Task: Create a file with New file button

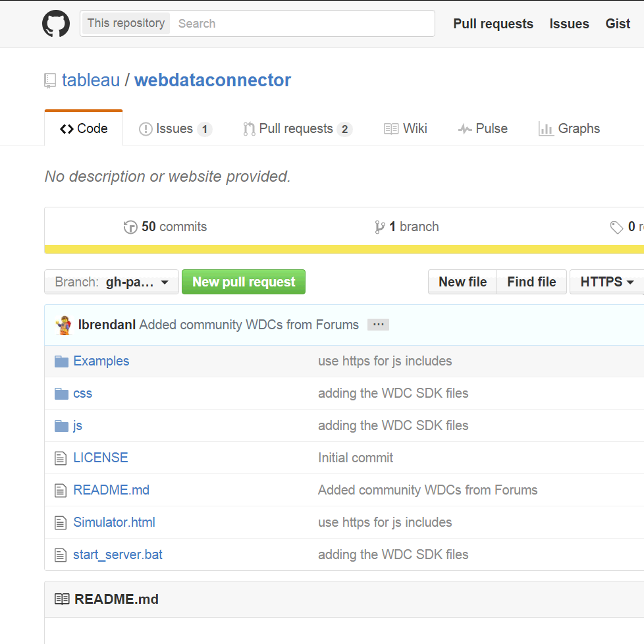Action: (462, 282)
